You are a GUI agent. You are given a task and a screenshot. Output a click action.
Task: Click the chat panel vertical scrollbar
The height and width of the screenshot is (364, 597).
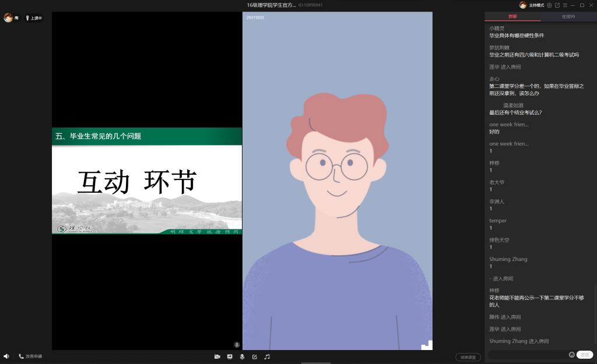[x=595, y=314]
